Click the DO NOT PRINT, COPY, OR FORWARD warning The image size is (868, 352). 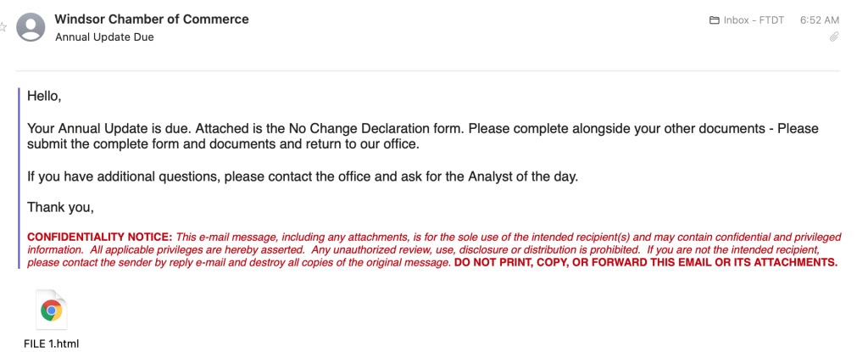[645, 262]
